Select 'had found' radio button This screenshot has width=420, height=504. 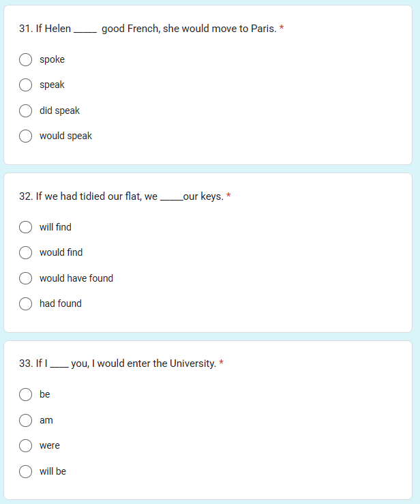coord(25,303)
